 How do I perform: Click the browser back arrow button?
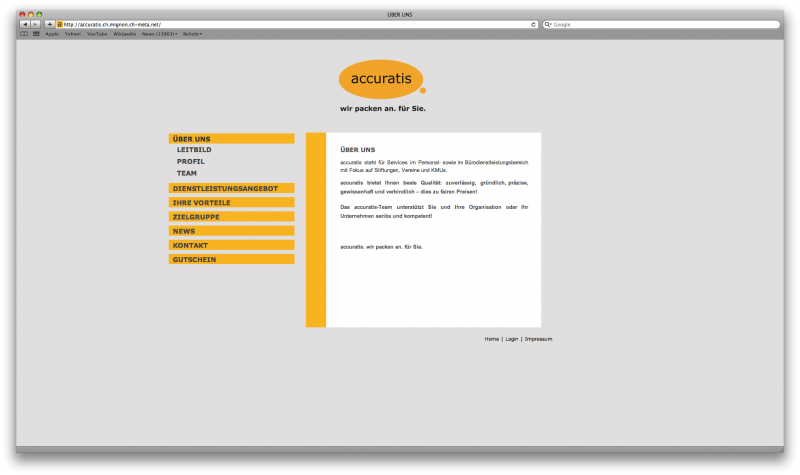[25, 24]
